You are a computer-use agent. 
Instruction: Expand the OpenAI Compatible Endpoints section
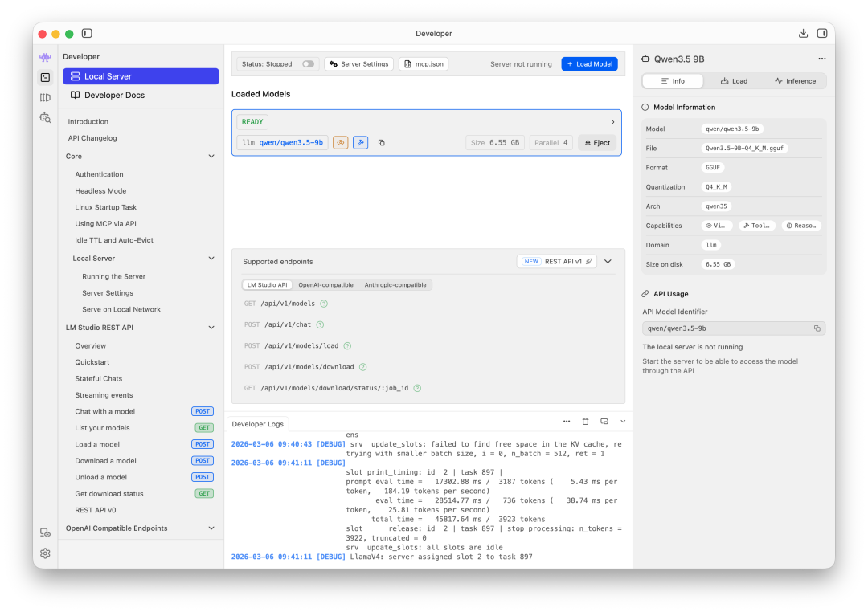211,528
